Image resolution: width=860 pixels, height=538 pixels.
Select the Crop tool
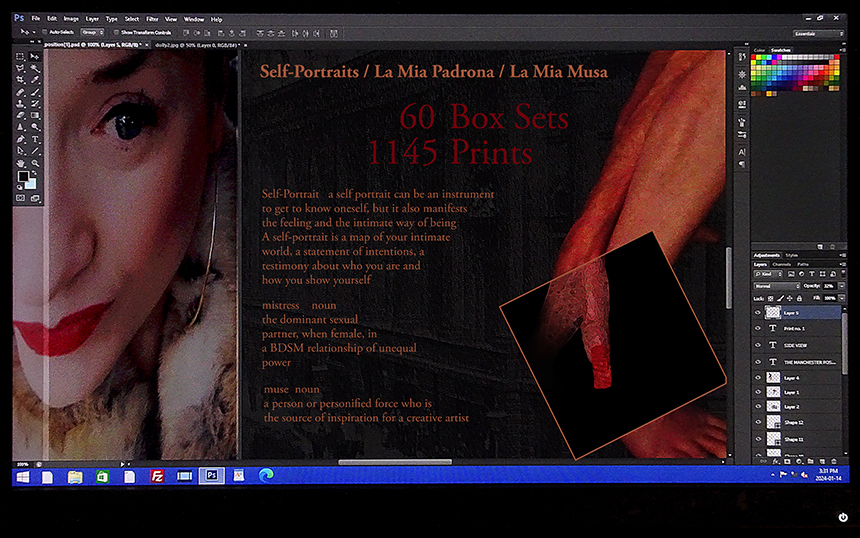(x=21, y=80)
